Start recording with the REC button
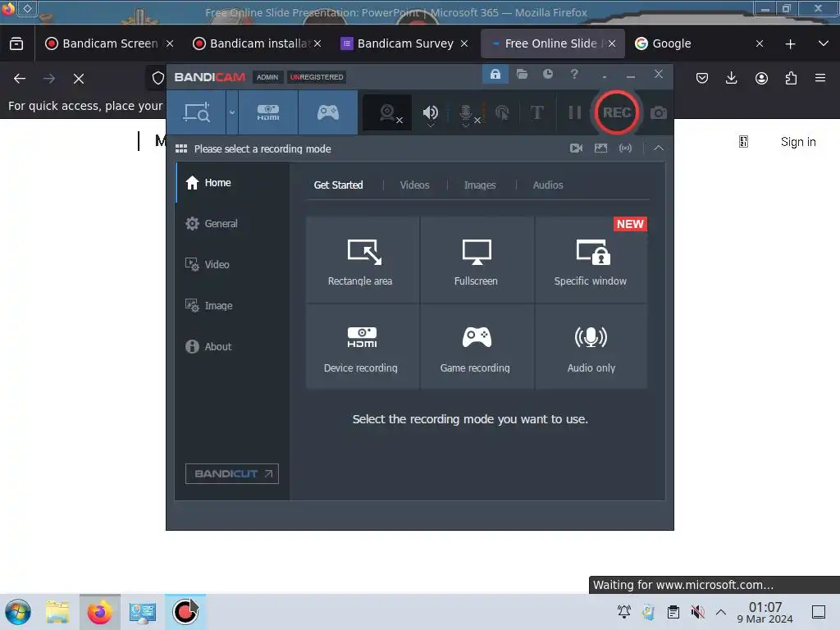Image resolution: width=840 pixels, height=630 pixels. click(x=617, y=112)
